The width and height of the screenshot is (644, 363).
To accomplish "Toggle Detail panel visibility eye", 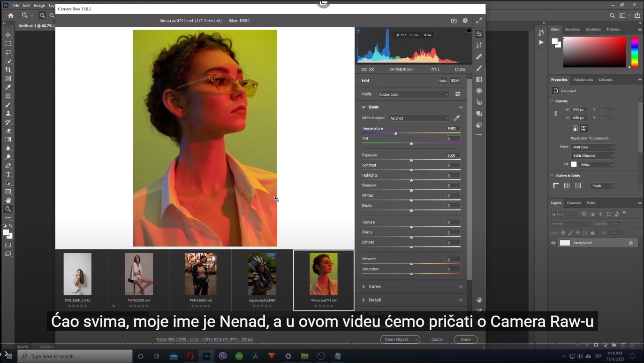I will 461,300.
